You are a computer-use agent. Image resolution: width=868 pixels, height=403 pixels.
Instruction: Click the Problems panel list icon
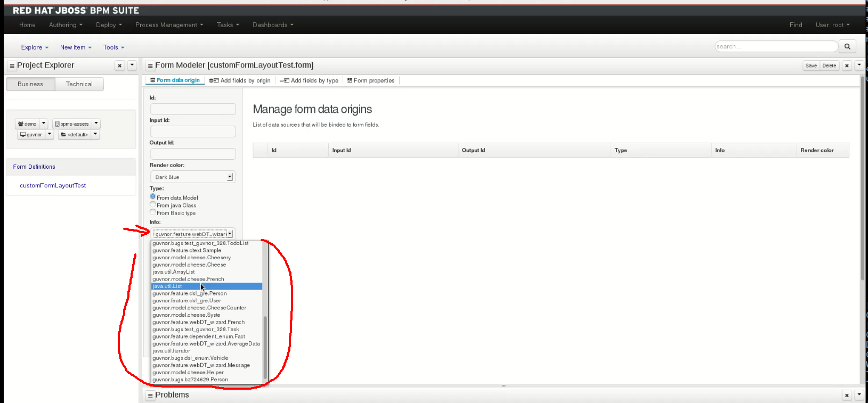point(150,396)
